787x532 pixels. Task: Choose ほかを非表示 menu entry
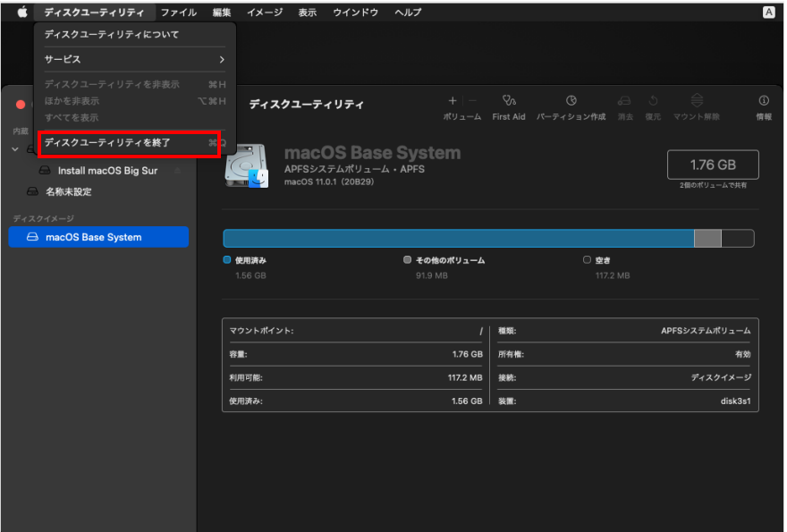pyautogui.click(x=134, y=101)
